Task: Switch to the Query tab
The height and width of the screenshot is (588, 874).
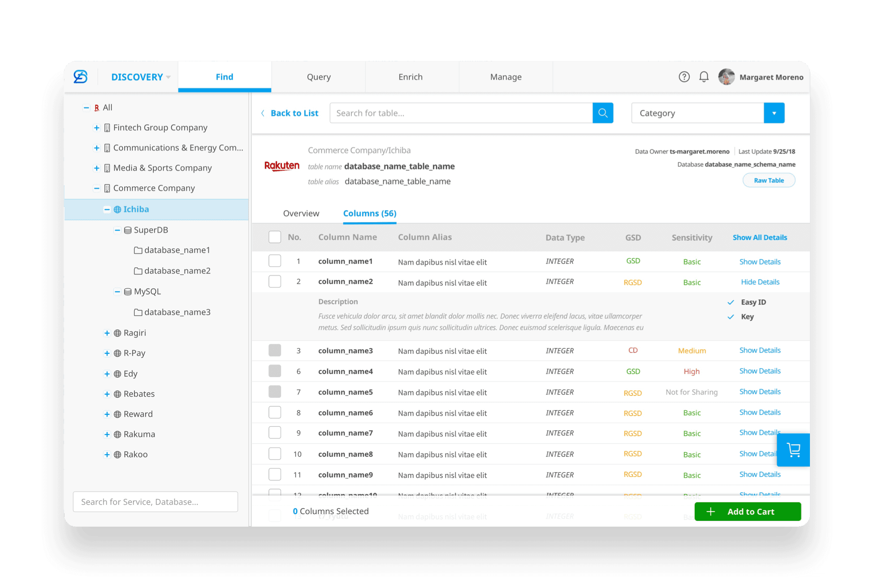Action: 319,77
